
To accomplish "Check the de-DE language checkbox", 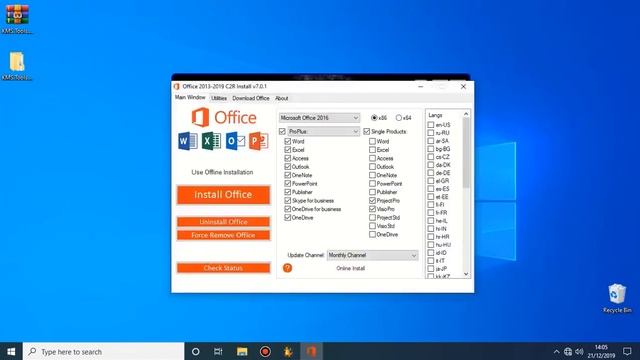I will [x=431, y=173].
